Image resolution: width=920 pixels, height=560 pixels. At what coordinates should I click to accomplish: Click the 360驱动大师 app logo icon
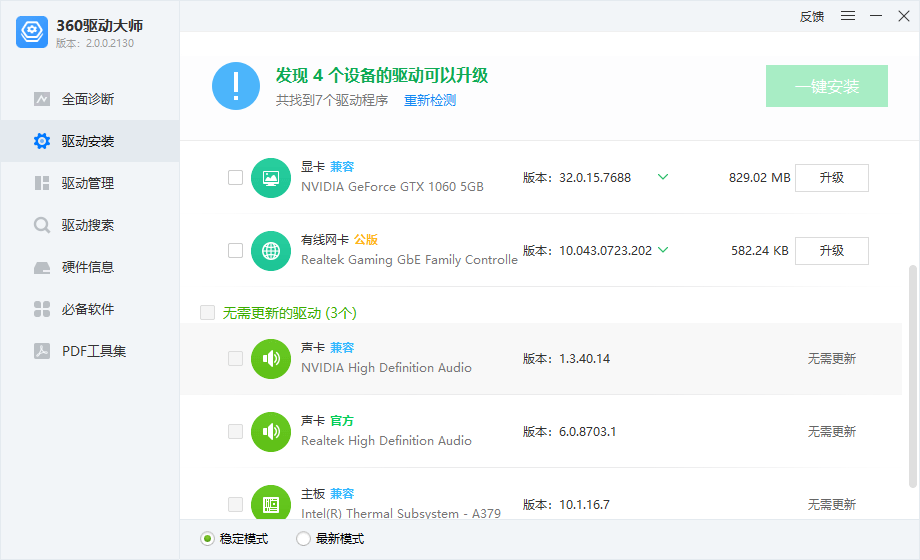click(x=32, y=32)
